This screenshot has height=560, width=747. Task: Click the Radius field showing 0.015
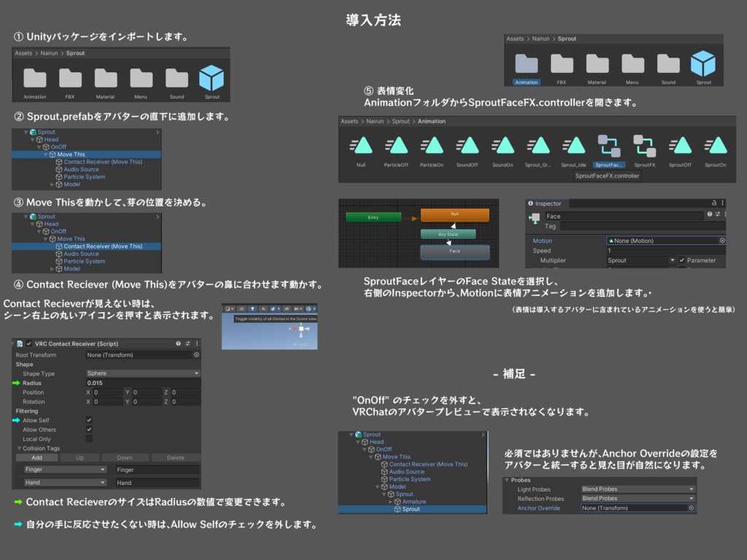click(143, 383)
